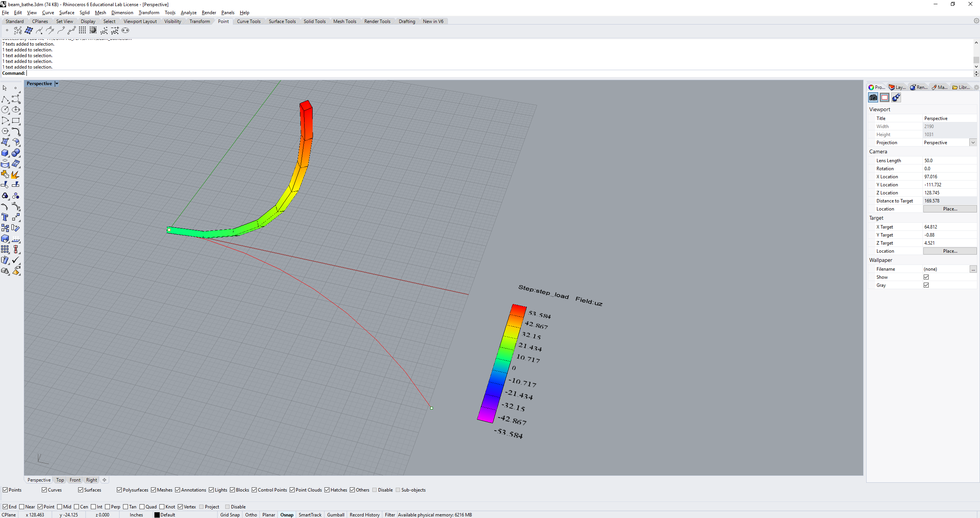The width and height of the screenshot is (980, 518).
Task: Click Place button for Camera Location
Action: click(949, 209)
